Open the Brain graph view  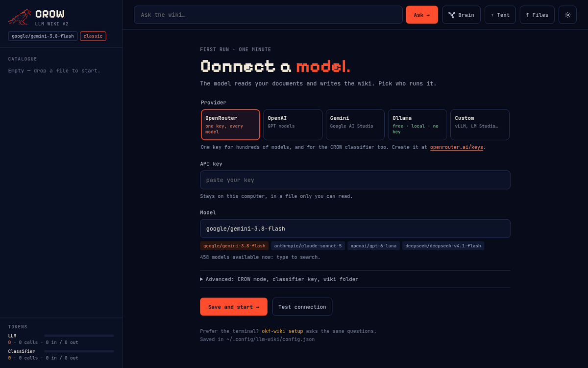(x=461, y=15)
